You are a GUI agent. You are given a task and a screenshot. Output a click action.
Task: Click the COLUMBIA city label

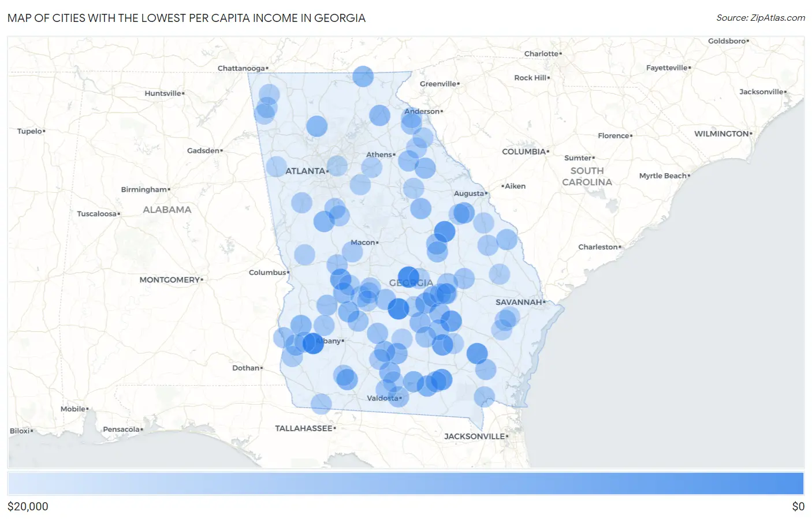pyautogui.click(x=524, y=151)
